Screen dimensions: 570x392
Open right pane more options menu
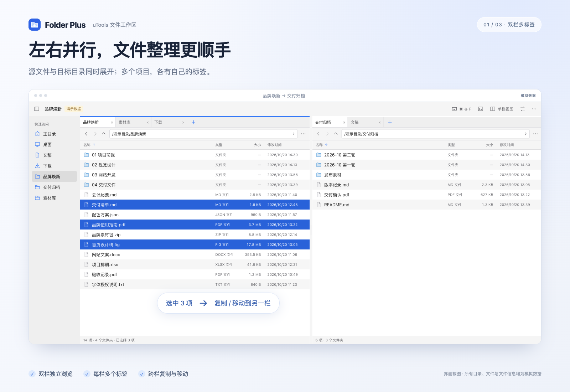(x=535, y=134)
